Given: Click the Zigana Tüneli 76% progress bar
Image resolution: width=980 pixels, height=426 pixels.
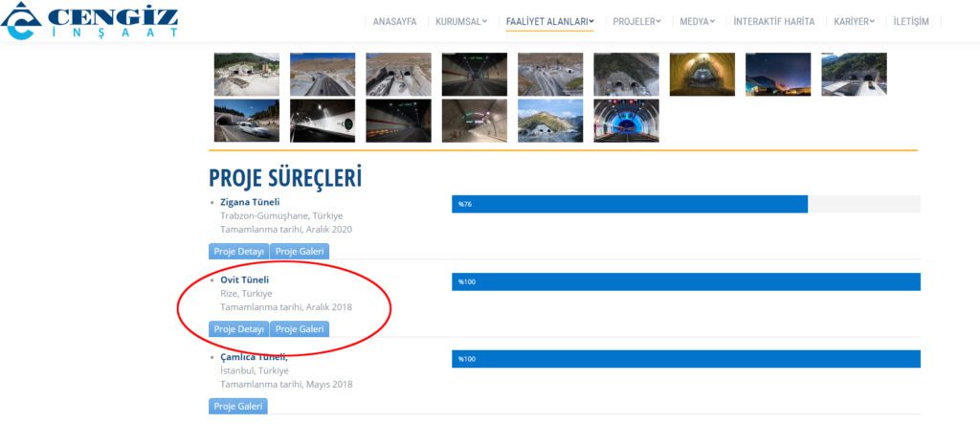Looking at the screenshot, I should (630, 204).
